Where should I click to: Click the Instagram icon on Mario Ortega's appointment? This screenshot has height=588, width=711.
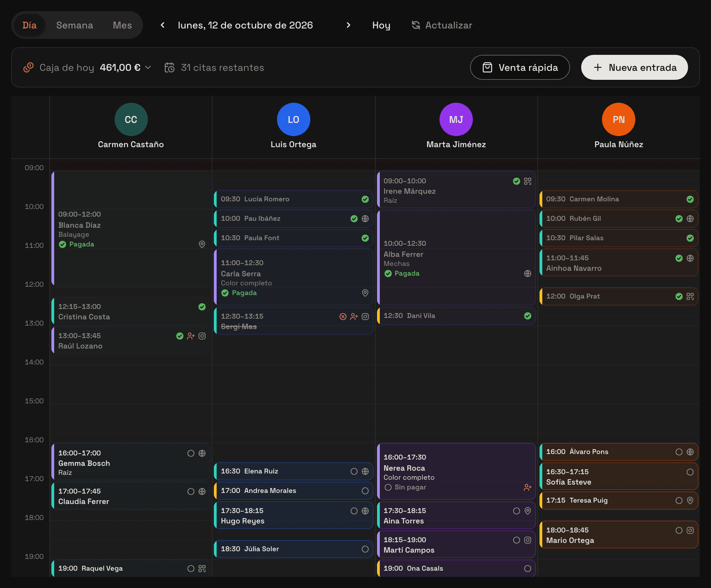690,530
